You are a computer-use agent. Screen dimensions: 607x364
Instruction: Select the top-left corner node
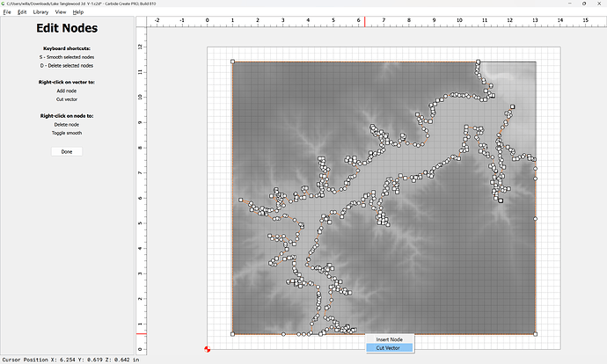pyautogui.click(x=232, y=62)
